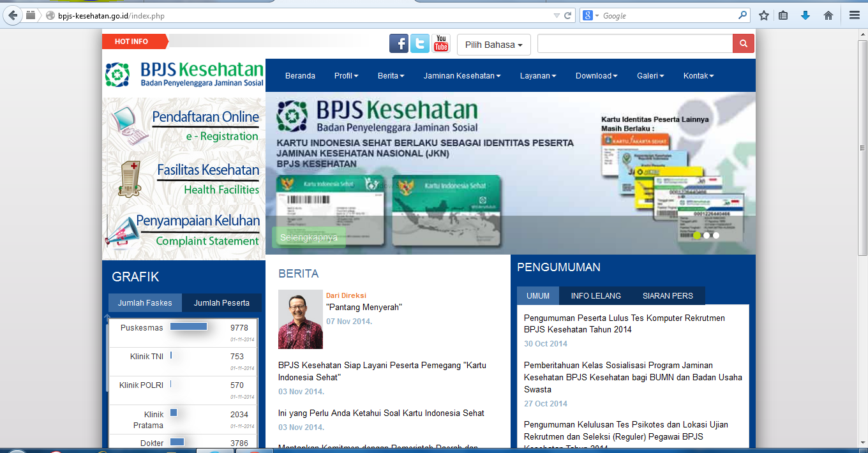Viewport: 868px width, 453px height.
Task: Open the Google search engine selector
Action: pos(591,15)
